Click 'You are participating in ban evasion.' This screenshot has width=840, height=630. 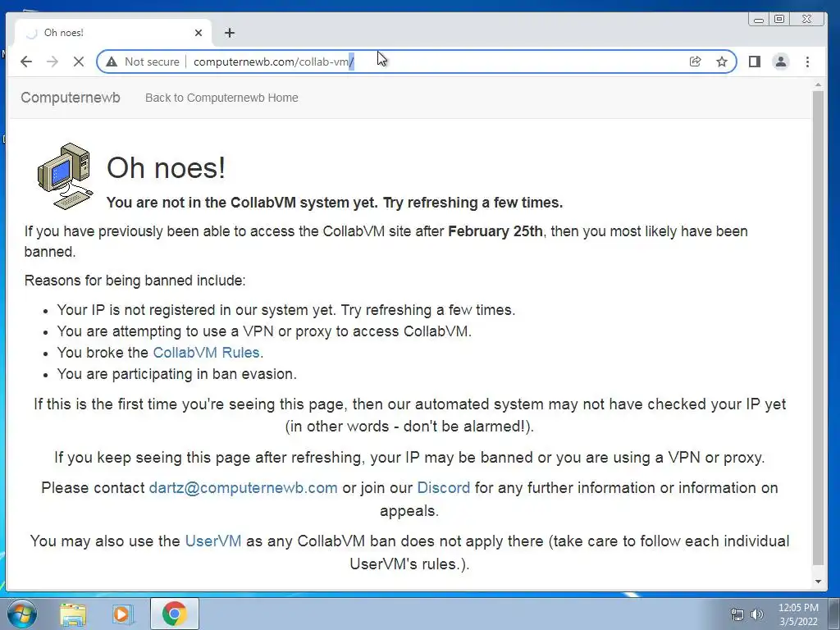click(x=177, y=374)
